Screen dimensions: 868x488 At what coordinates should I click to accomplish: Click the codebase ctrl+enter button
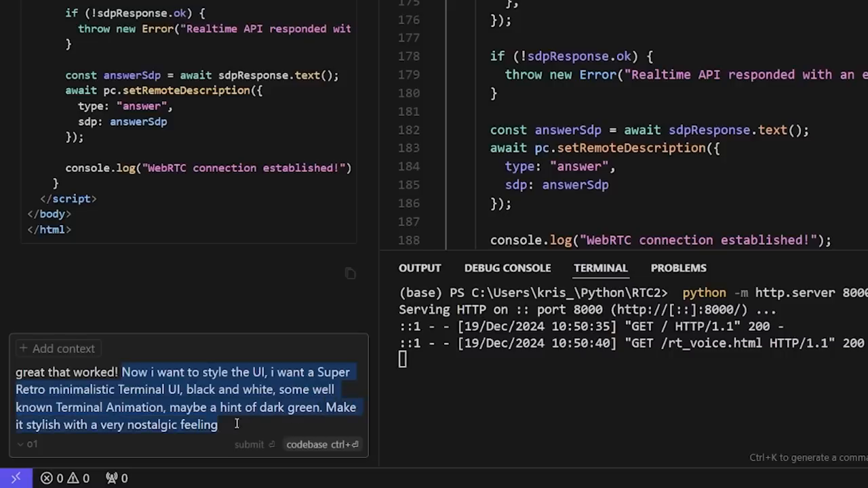322,445
